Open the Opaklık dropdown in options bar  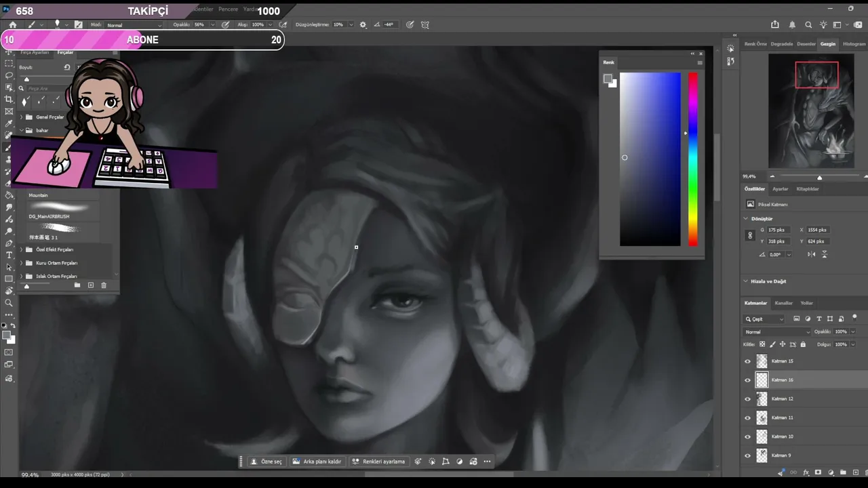pos(212,24)
